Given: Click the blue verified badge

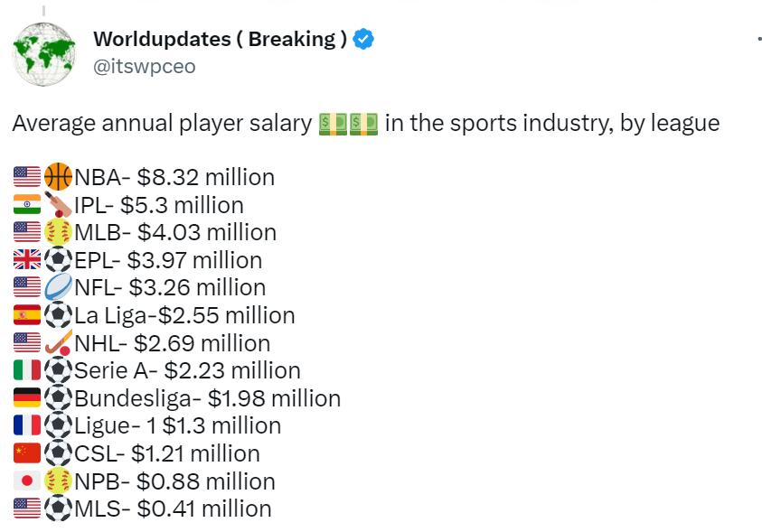Looking at the screenshot, I should pos(364,40).
